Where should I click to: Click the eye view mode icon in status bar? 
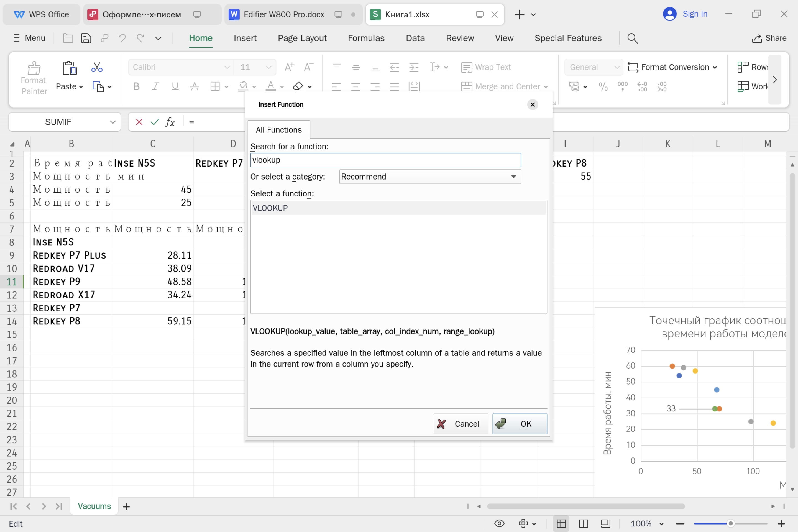[499, 523]
